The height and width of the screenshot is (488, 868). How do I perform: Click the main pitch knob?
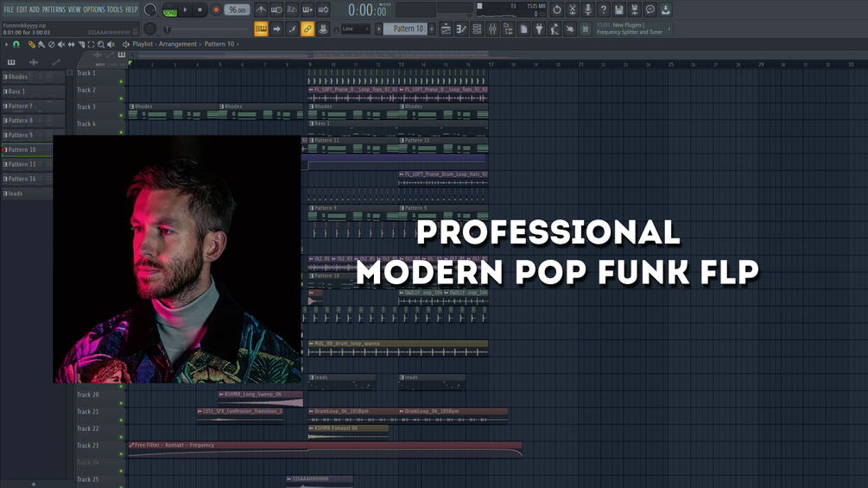150,29
